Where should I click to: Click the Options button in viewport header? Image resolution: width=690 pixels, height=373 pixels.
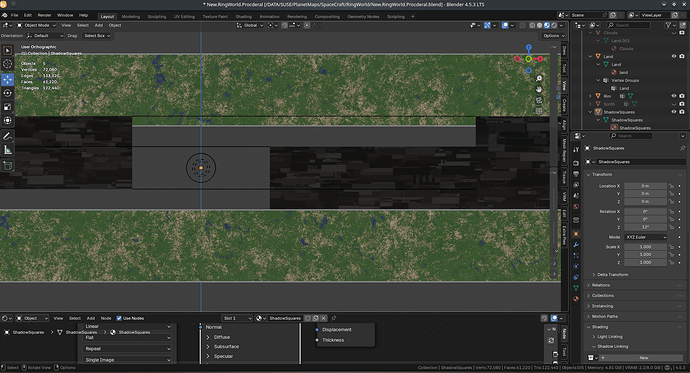[x=554, y=36]
